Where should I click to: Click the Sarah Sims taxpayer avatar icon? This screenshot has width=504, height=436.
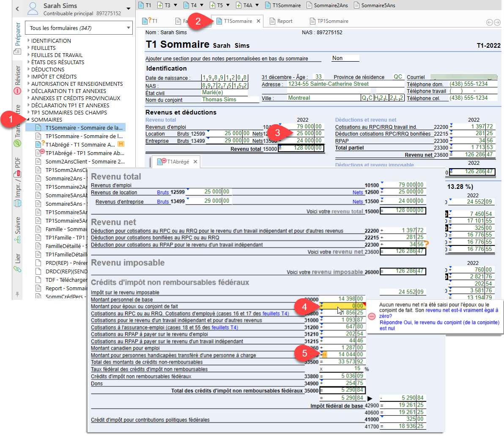[x=33, y=9]
